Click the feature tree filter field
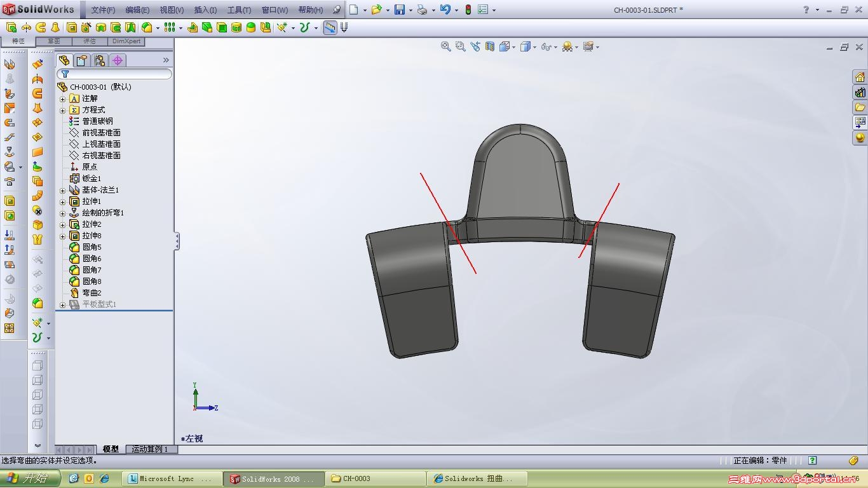The height and width of the screenshot is (488, 868). (114, 74)
